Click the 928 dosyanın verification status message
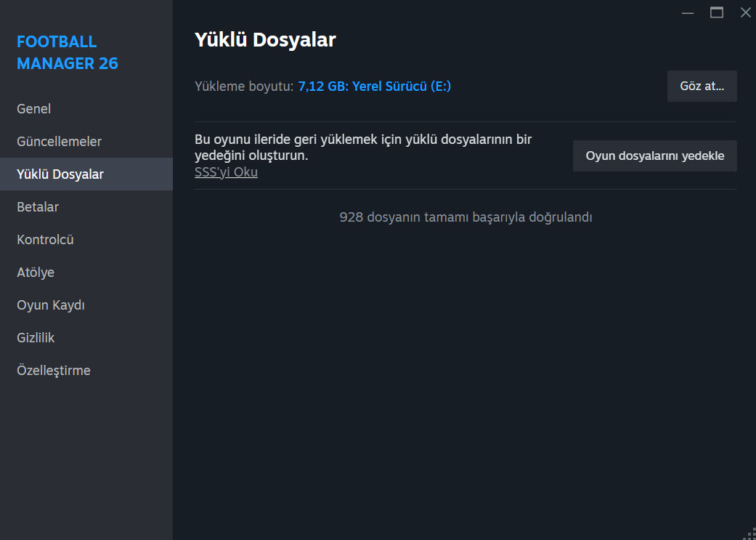756x540 pixels. (x=466, y=217)
